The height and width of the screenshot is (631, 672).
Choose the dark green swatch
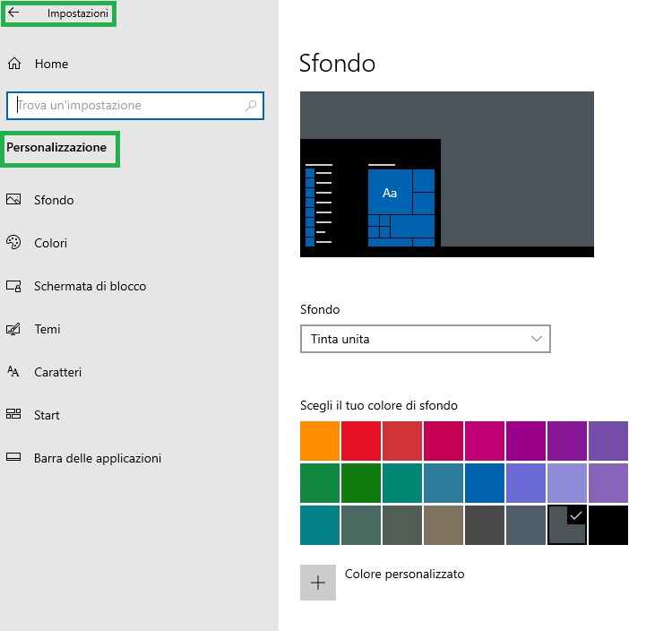(361, 483)
